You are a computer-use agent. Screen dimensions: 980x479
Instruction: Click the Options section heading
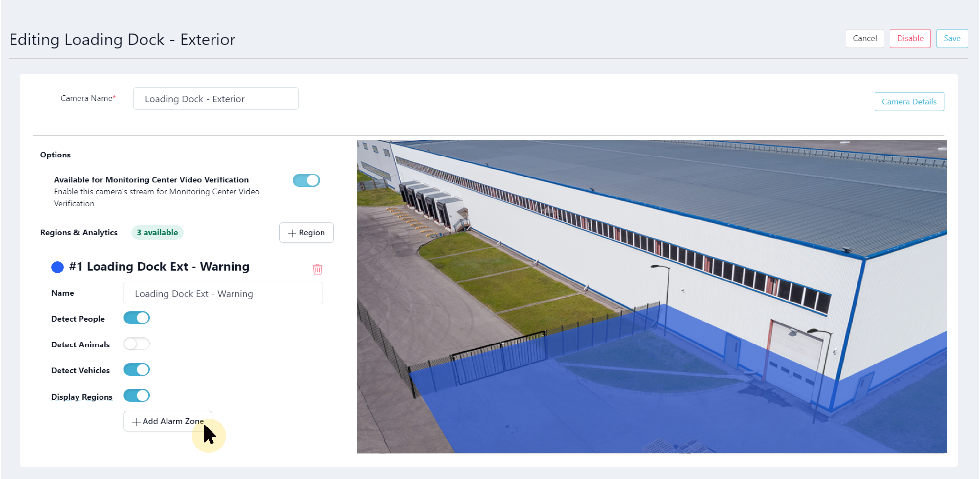point(55,155)
